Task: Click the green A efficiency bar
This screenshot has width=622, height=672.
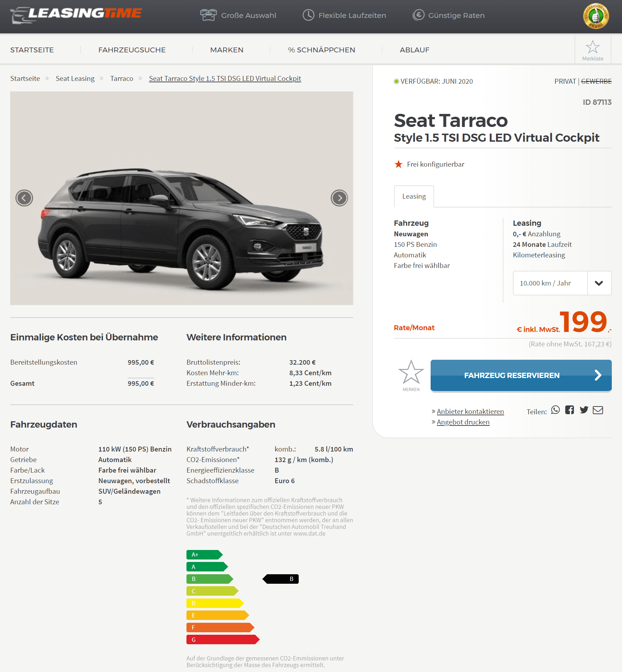Action: (x=207, y=567)
